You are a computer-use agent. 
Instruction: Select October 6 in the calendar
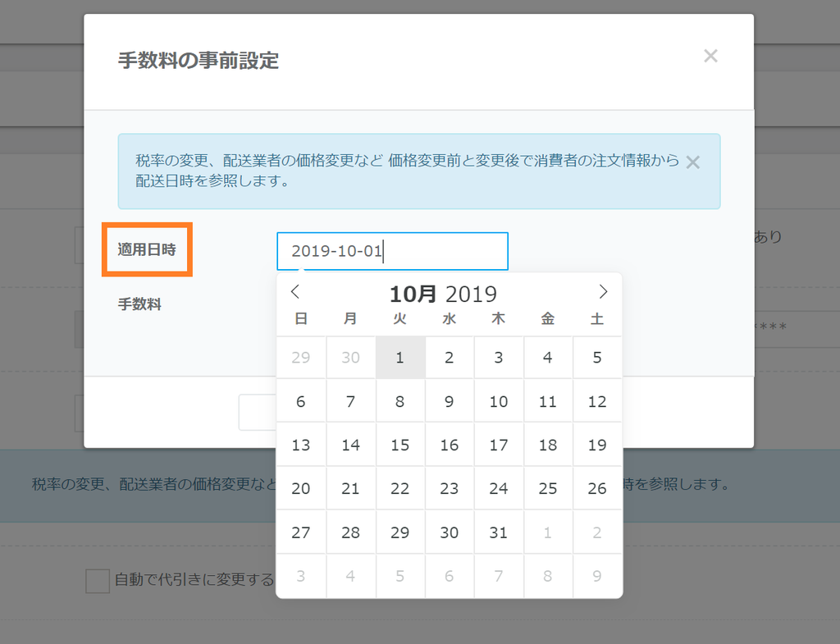click(x=301, y=401)
